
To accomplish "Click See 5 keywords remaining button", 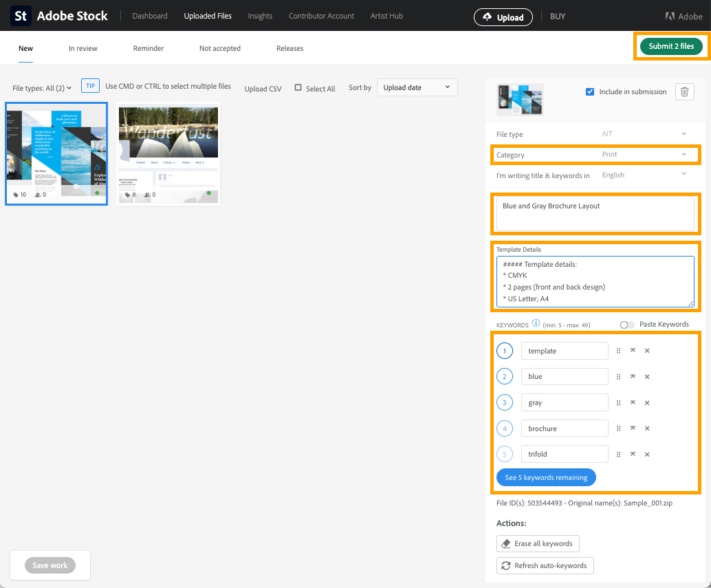I will [546, 477].
